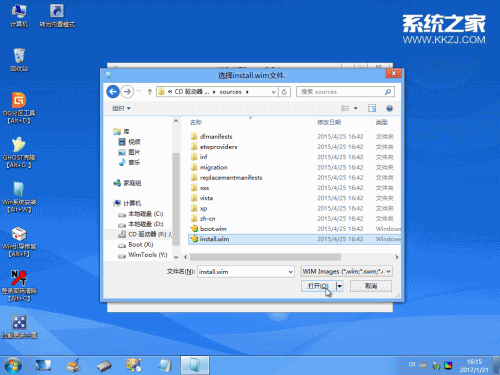This screenshot has height=375, width=500.
Task: Refresh the sources folder listing
Action: pyautogui.click(x=284, y=92)
